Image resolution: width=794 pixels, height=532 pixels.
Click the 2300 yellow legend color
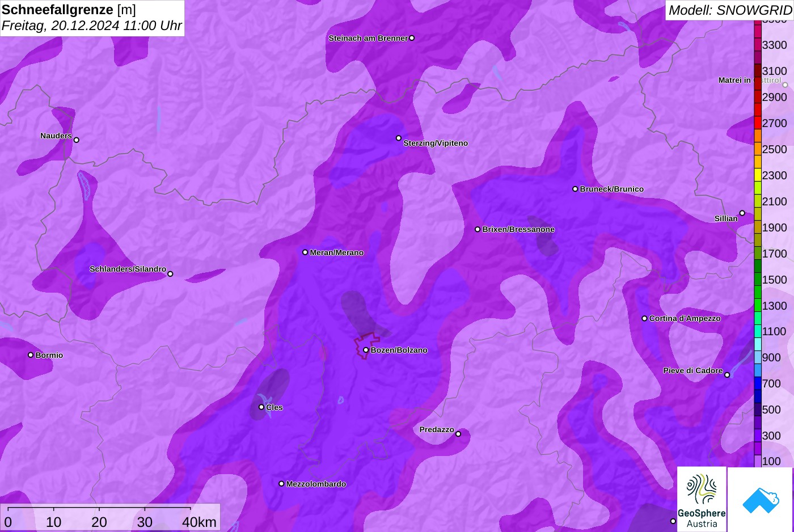pos(758,175)
